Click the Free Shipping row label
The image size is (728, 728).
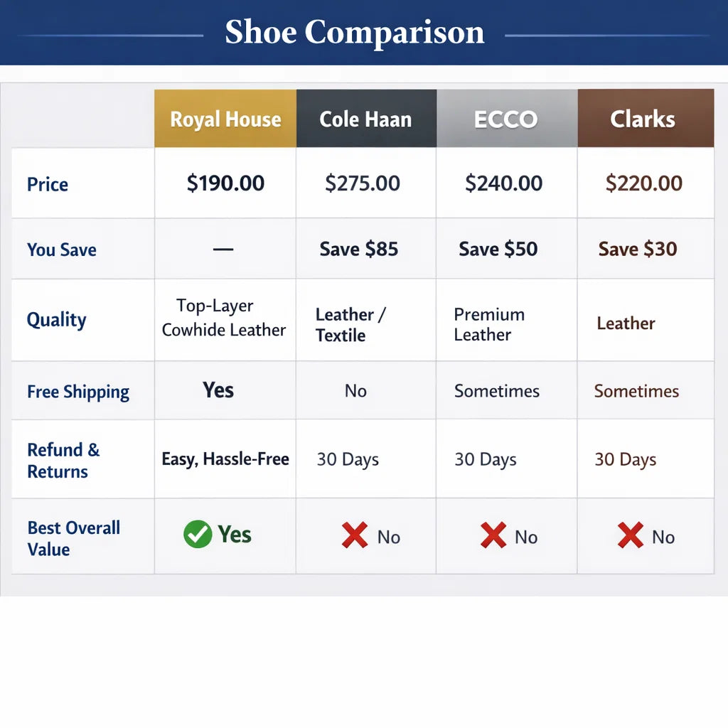coord(78,392)
